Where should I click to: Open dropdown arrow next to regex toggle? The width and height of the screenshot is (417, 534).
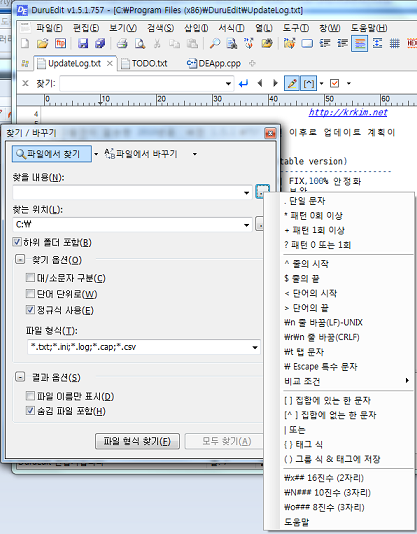[x=321, y=83]
